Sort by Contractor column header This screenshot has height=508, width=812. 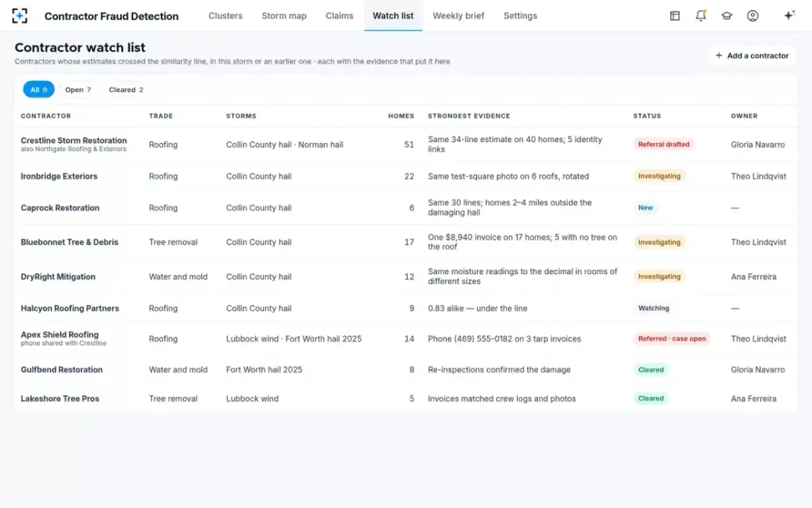[46, 116]
